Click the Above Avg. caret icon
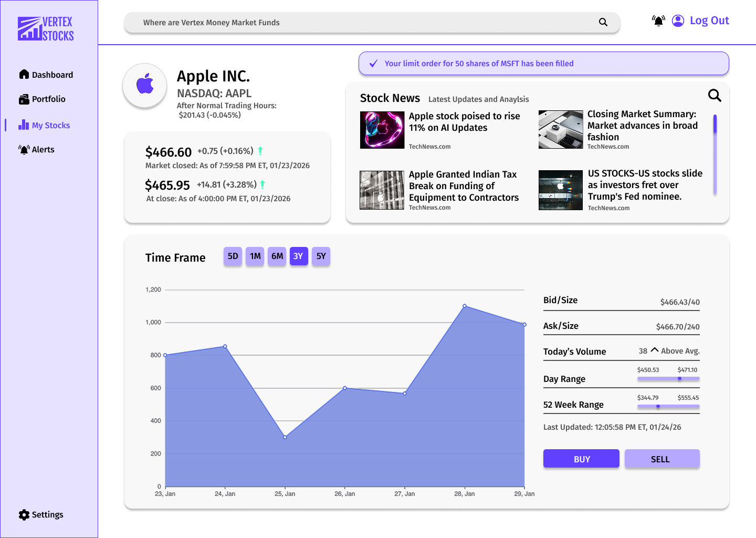Image resolution: width=756 pixels, height=538 pixels. click(655, 350)
